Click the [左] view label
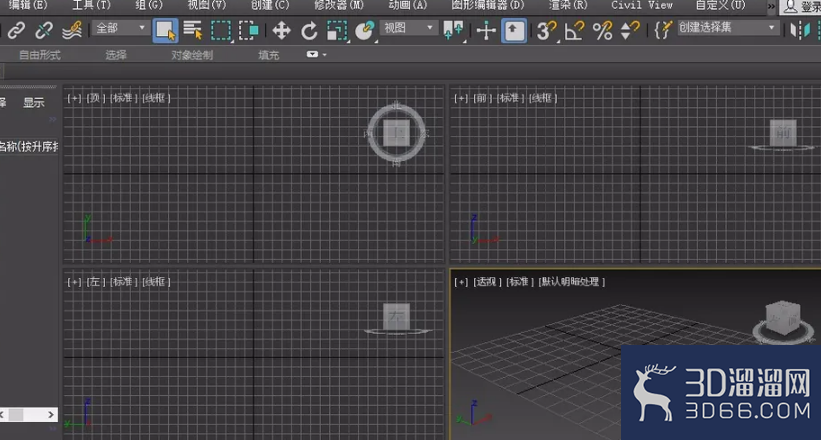The height and width of the screenshot is (440, 821). pyautogui.click(x=94, y=281)
